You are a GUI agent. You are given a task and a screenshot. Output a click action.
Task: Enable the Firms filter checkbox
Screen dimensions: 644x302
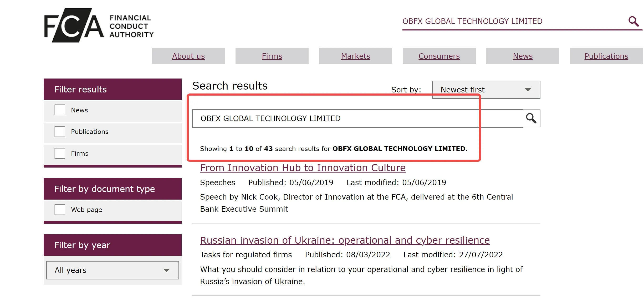[x=60, y=153]
